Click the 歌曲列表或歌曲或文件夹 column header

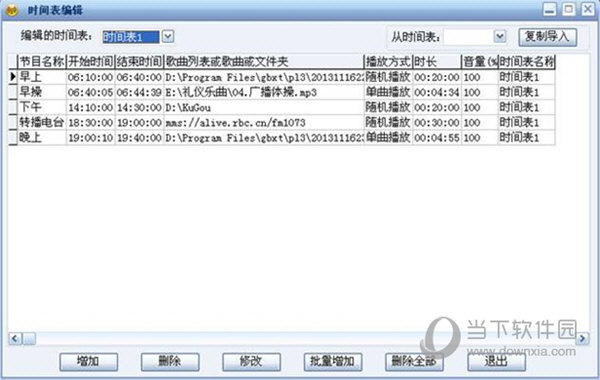pyautogui.click(x=264, y=62)
